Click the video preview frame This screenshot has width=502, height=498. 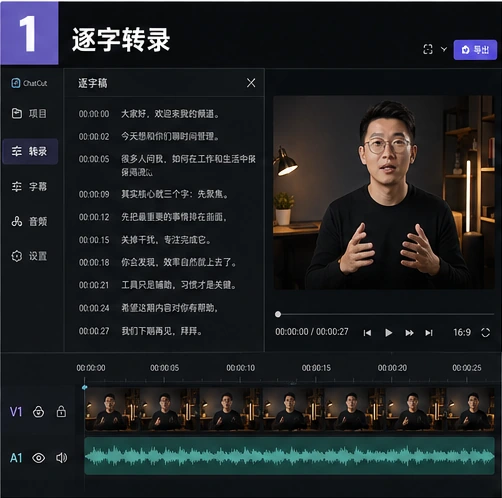(384, 192)
